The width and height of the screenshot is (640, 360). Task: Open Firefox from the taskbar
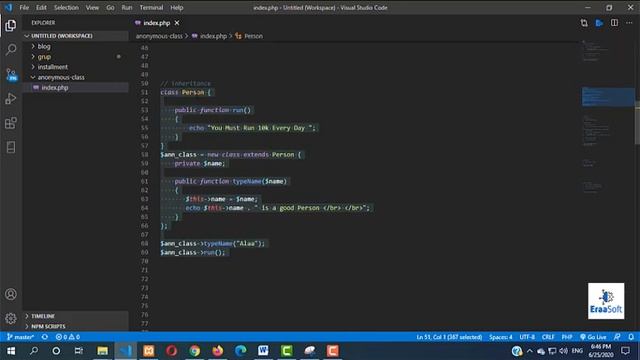tap(218, 351)
